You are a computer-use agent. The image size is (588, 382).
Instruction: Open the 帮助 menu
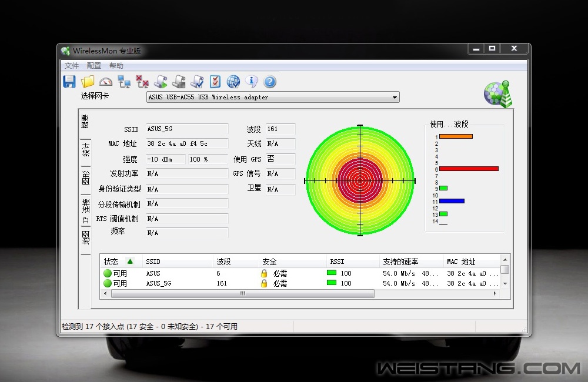[x=116, y=66]
